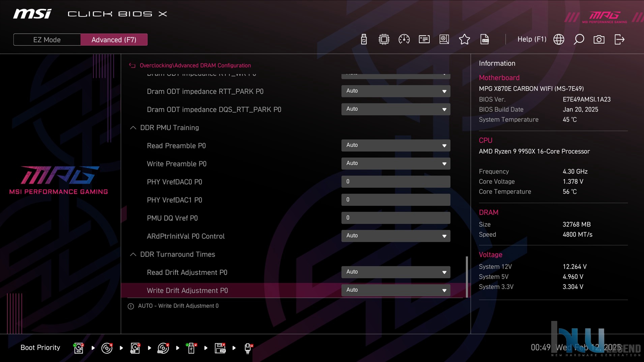Open the speedometer-icon overclocking profile tool
The height and width of the screenshot is (362, 644).
(404, 39)
